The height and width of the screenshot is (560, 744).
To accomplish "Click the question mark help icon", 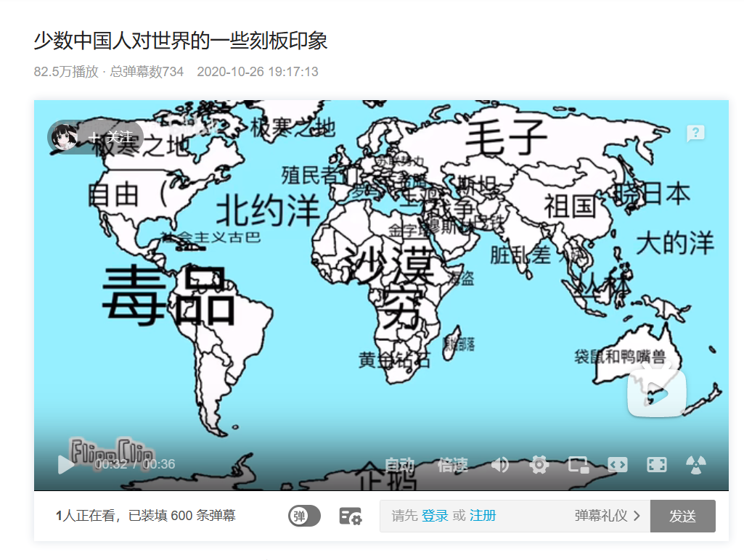I will [695, 133].
